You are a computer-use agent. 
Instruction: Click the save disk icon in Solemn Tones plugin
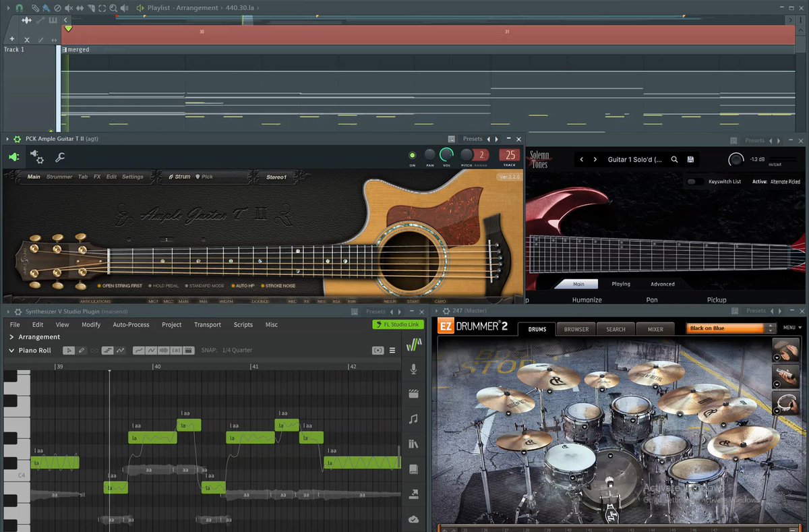coord(691,160)
